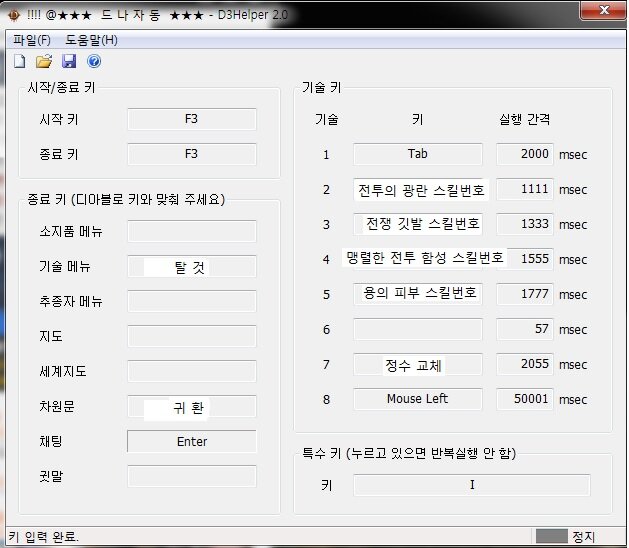This screenshot has height=548, width=629.
Task: Click the 1111 msec interval field
Action: pyautogui.click(x=525, y=189)
